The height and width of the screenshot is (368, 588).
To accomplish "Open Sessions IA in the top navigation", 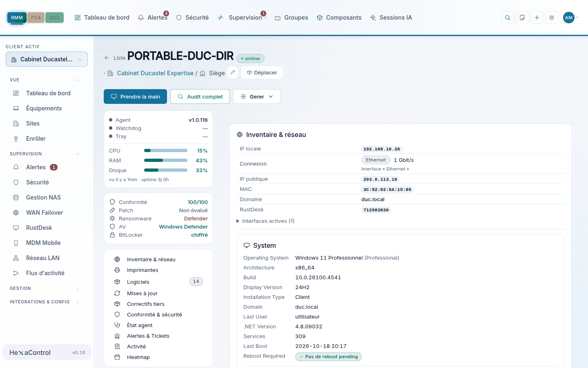I will [x=391, y=18].
